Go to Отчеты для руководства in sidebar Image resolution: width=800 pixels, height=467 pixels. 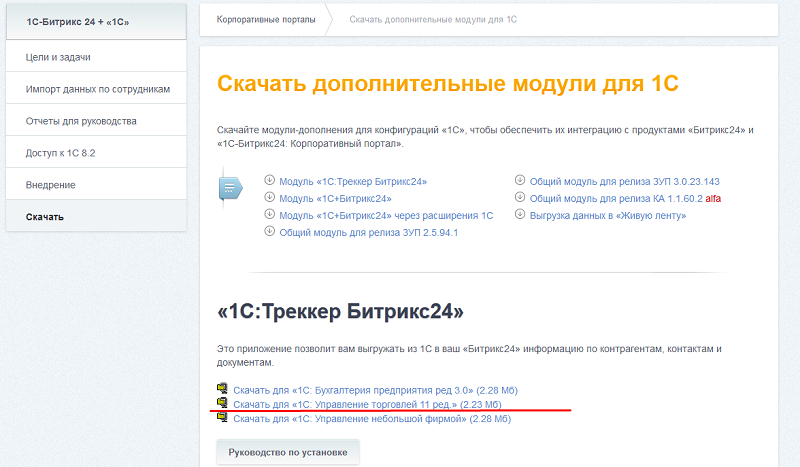96,121
